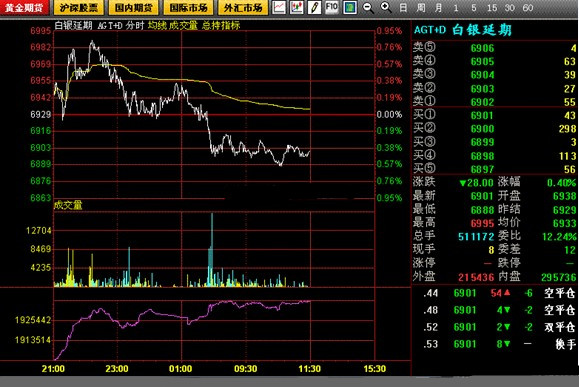Select weekly period 周
This screenshot has height=387, width=579.
click(421, 8)
